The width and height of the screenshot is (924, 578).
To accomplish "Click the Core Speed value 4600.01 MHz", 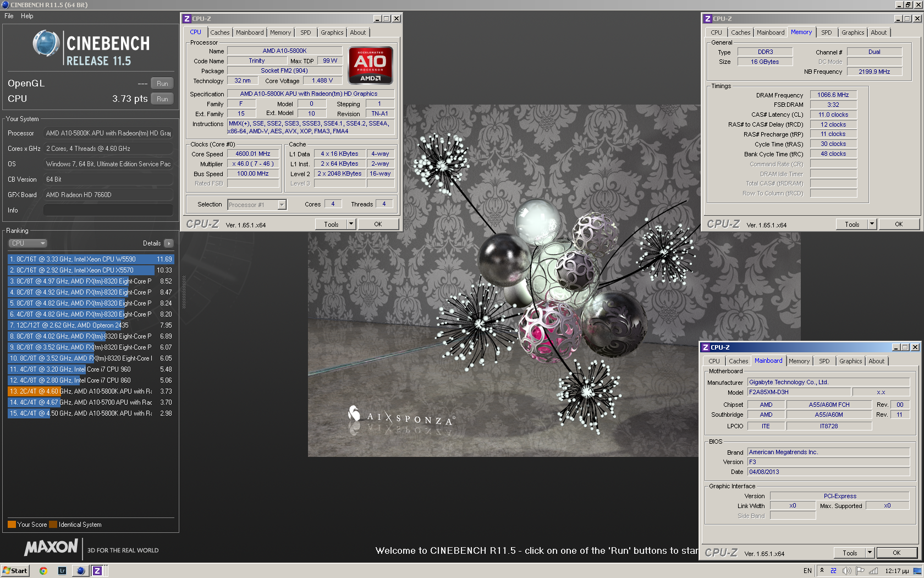I will (x=253, y=154).
